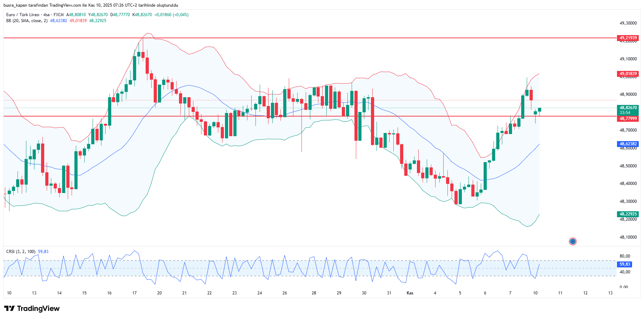This screenshot has width=644, height=319.
Task: Click the green 48,22925 lower band label
Action: (628, 214)
